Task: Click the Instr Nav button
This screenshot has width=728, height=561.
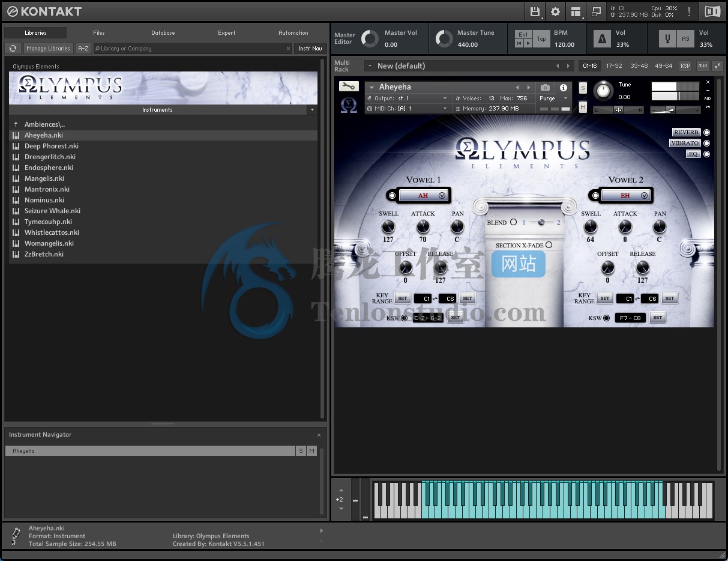Action: [310, 49]
